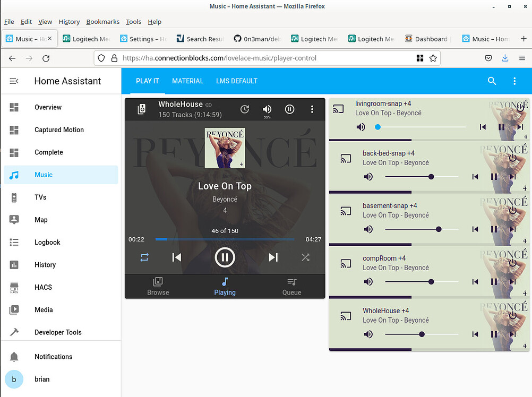Adjust the WholeHouse card volume slider

421,334
